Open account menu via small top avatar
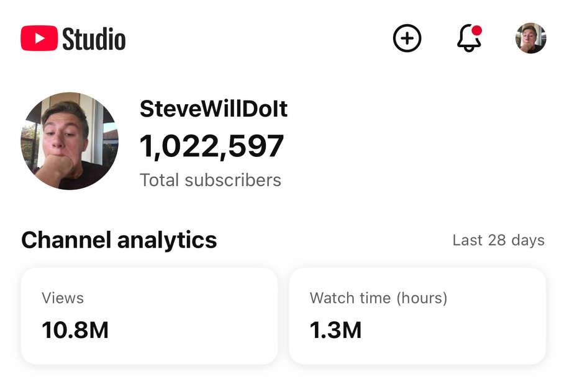This screenshot has width=567, height=392. tap(530, 38)
